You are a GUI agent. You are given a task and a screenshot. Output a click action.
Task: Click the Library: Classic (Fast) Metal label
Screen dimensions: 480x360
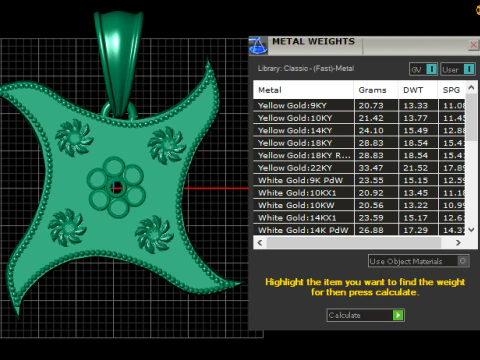(306, 68)
